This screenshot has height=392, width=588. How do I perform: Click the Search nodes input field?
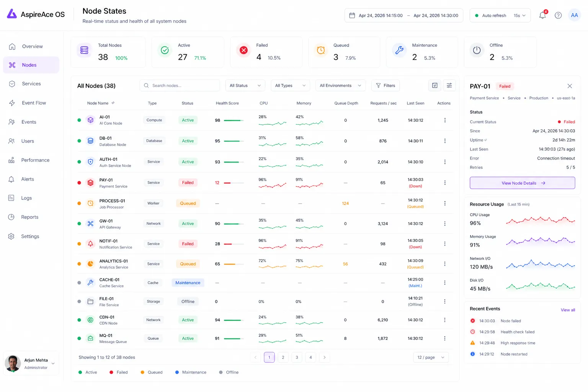point(180,85)
